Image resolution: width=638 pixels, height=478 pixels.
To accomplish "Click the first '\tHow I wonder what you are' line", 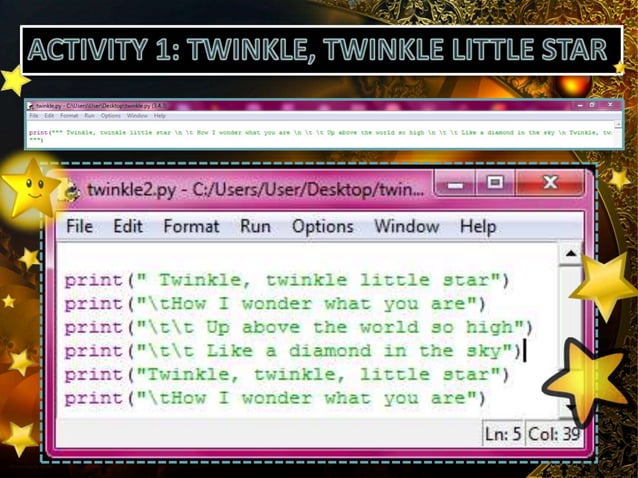I will (x=275, y=304).
